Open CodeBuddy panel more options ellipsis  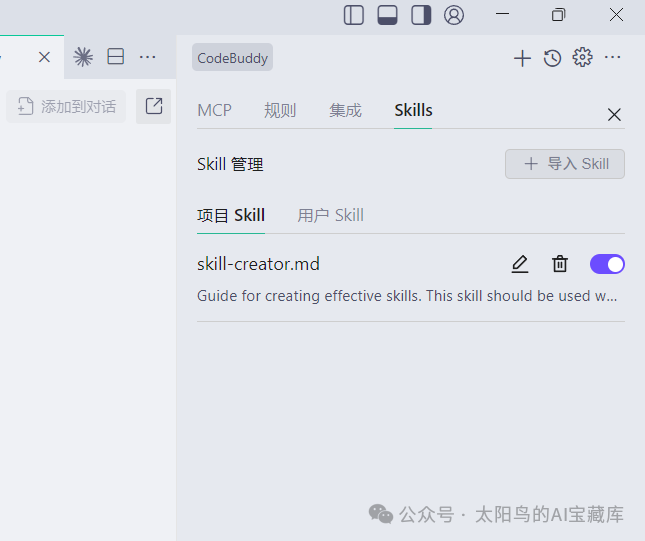tap(613, 57)
